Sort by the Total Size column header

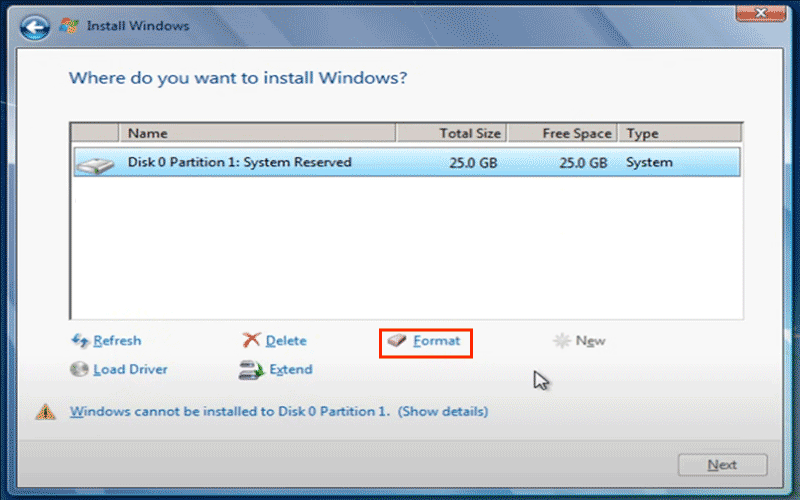coord(452,133)
